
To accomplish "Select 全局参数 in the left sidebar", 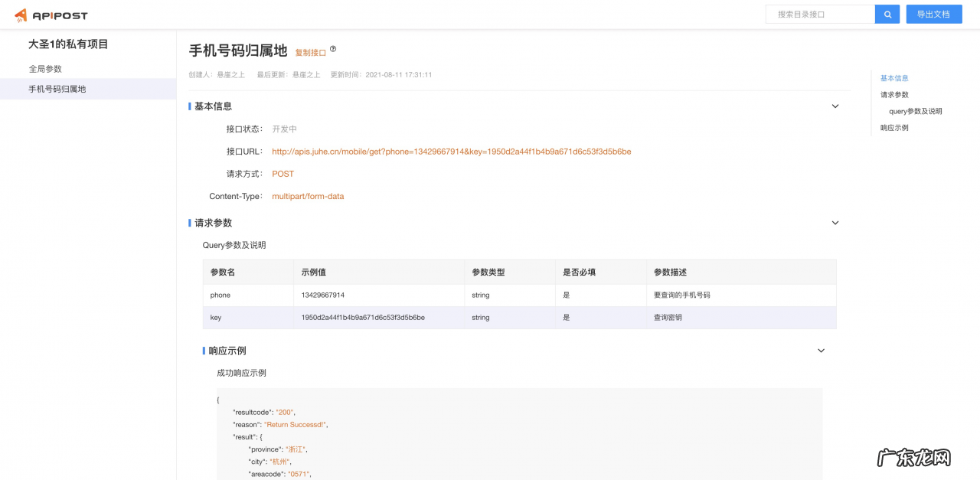I will click(44, 68).
